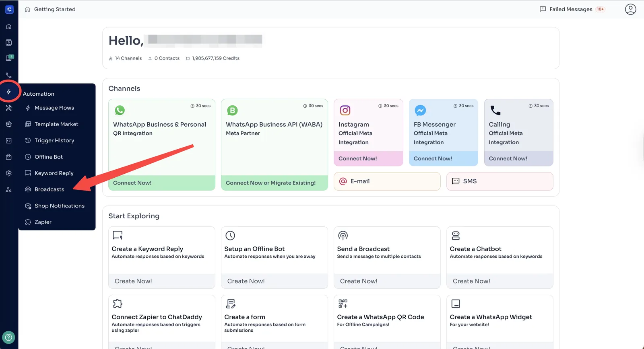Viewport: 644px width, 349px height.
Task: Open the tools wrench sidebar icon
Action: coord(9,108)
